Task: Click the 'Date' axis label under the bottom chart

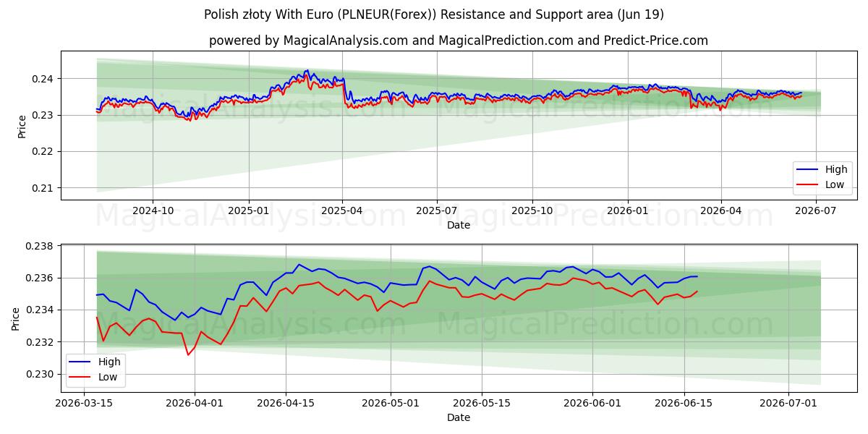Action: 459,417
